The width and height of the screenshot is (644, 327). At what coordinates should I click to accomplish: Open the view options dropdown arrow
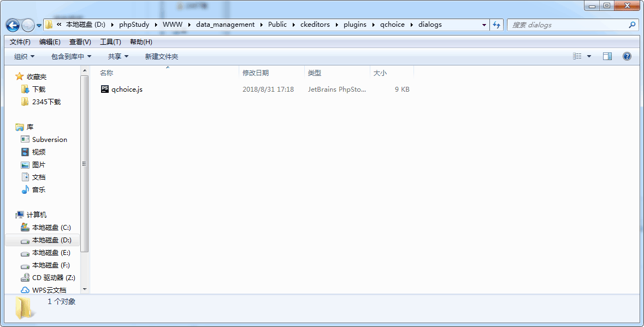click(x=589, y=56)
